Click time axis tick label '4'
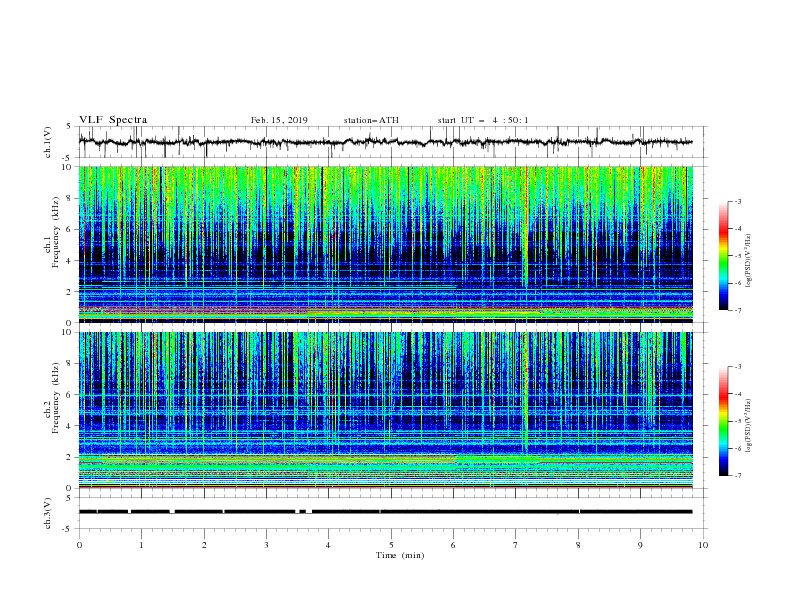The width and height of the screenshot is (792, 612). click(328, 545)
